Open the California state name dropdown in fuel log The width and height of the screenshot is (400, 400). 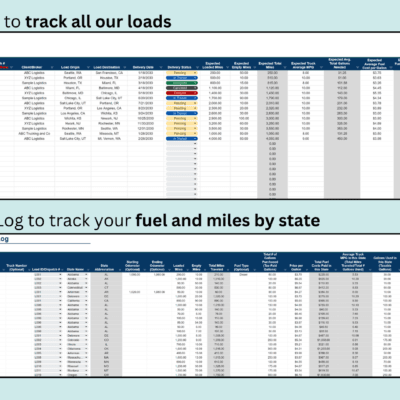point(86,301)
